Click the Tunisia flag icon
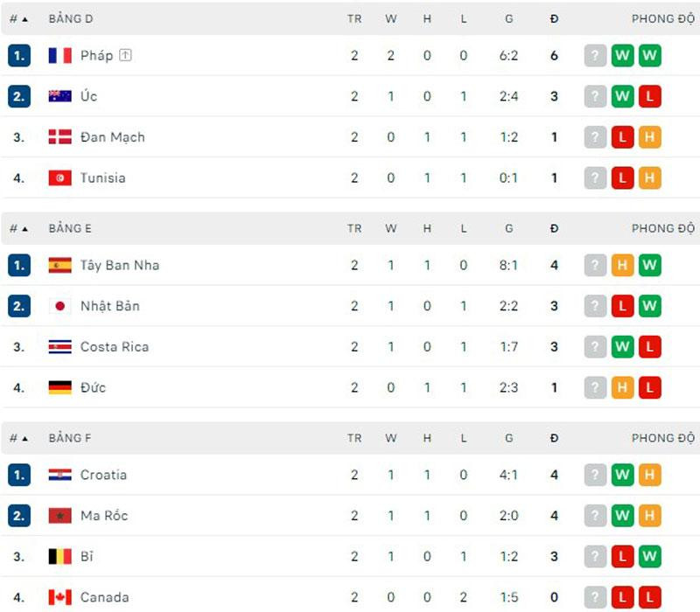The width and height of the screenshot is (700, 612). (59, 178)
